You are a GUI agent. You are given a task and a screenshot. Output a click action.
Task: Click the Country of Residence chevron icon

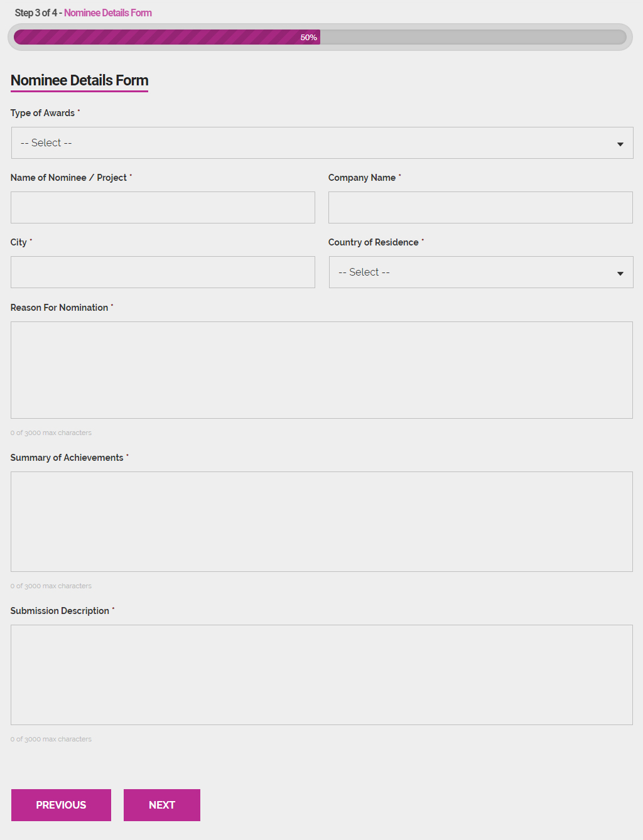(x=620, y=272)
